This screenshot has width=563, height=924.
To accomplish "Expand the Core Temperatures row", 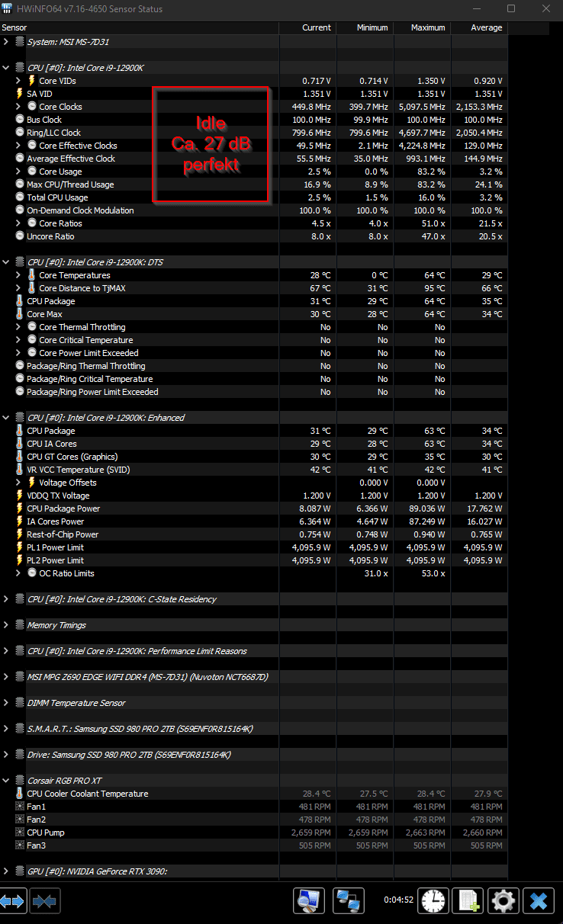I will tap(18, 275).
